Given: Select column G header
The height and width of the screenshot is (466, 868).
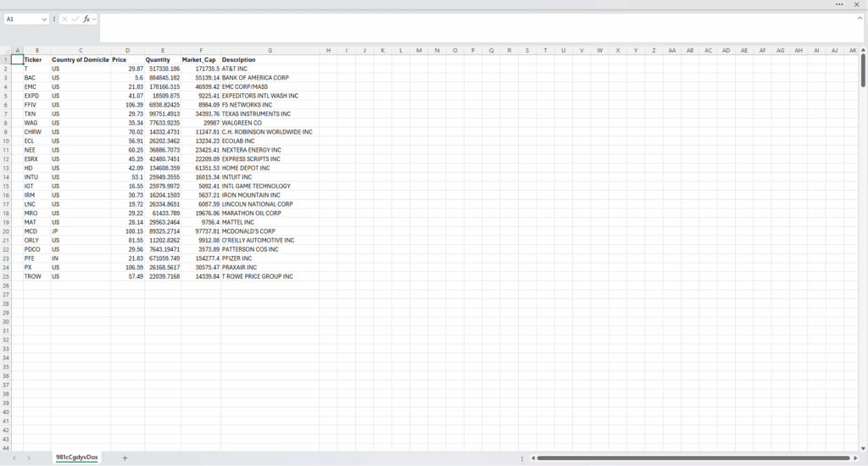Looking at the screenshot, I should coord(270,51).
